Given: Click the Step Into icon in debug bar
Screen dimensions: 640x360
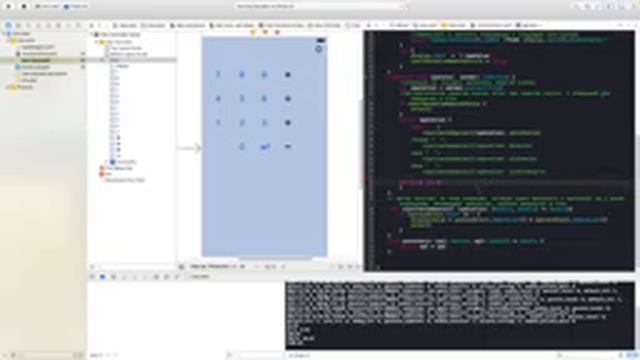Looking at the screenshot, I should [135, 277].
